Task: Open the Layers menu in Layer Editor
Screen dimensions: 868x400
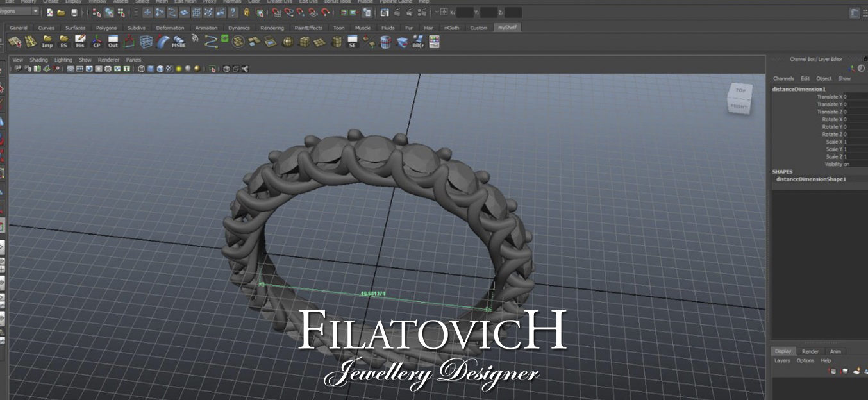Action: click(782, 361)
